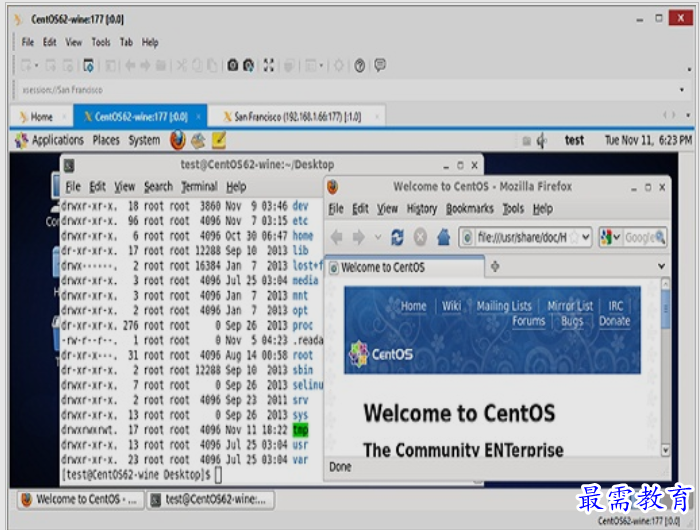Click the cut scissors icon
Viewport: 700px width, 530px height.
coord(181,66)
